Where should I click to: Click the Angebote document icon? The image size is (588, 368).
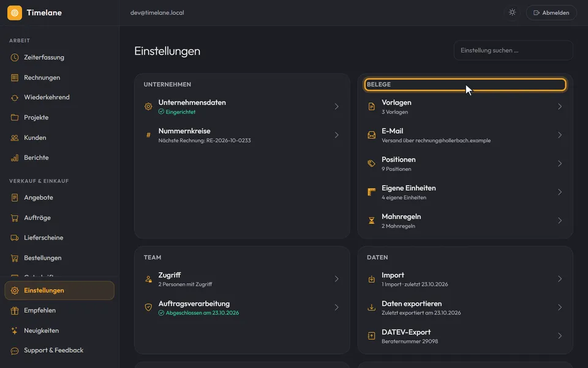pyautogui.click(x=15, y=197)
